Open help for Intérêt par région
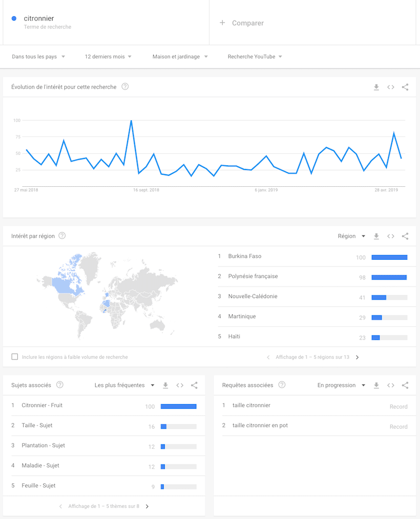 [x=62, y=236]
